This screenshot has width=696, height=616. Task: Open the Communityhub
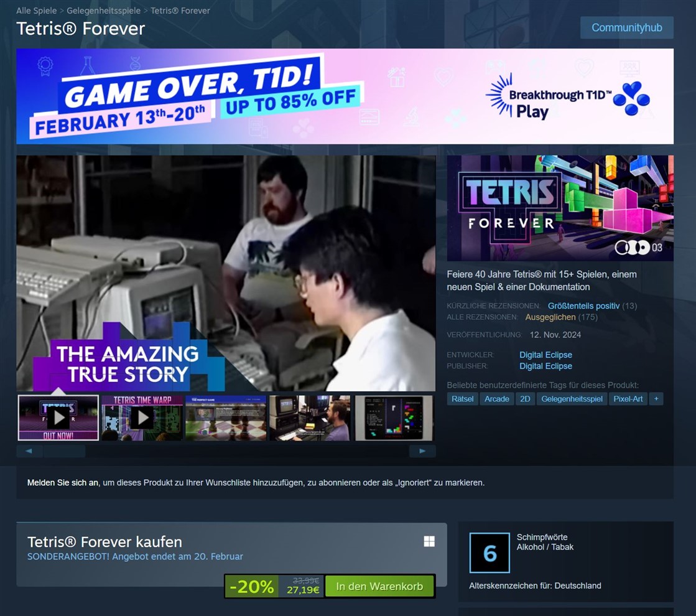coord(626,27)
